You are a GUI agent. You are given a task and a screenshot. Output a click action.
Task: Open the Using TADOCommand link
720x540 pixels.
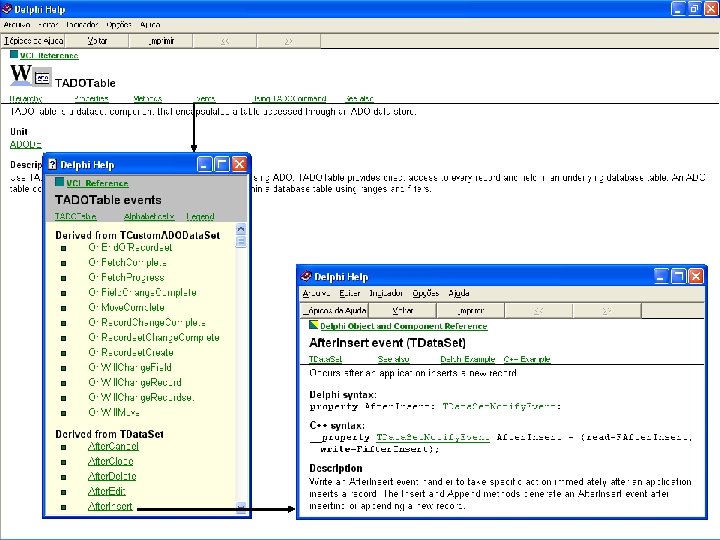pyautogui.click(x=289, y=98)
